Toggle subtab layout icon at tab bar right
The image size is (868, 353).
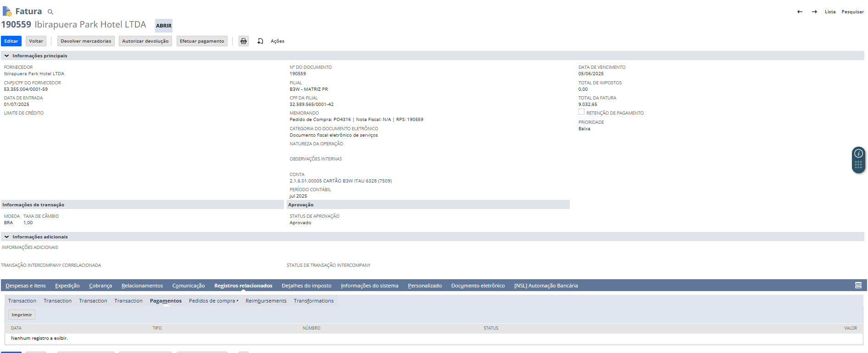coord(858,286)
